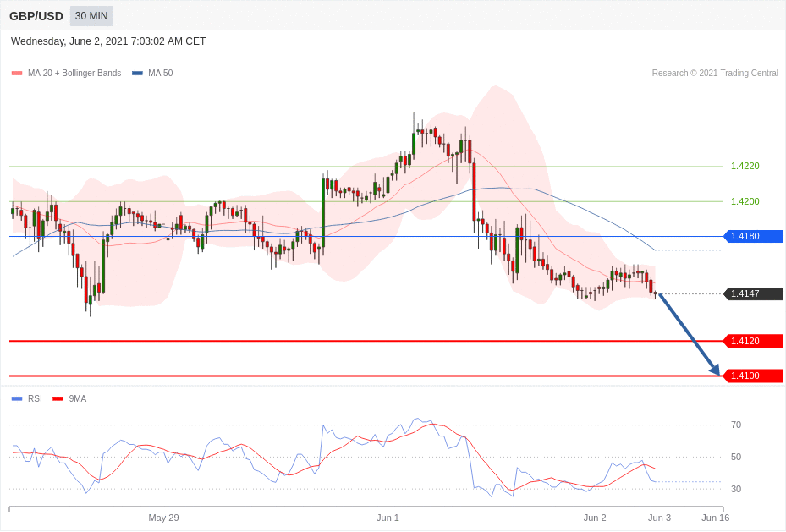Click the MA 20 + Bollinger Bands red swatch
This screenshot has height=532, width=786.
coord(17,74)
